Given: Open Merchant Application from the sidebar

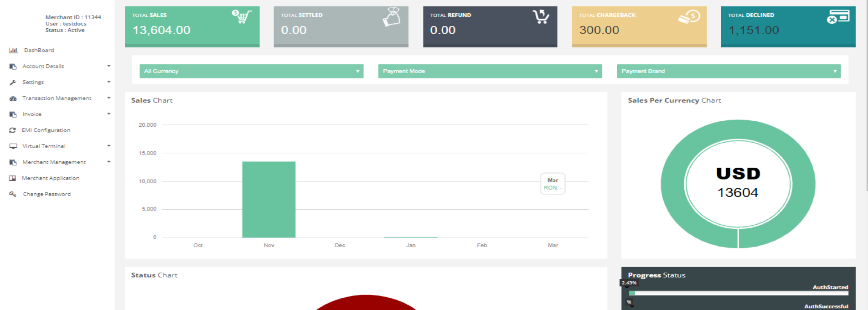Looking at the screenshot, I should point(51,178).
